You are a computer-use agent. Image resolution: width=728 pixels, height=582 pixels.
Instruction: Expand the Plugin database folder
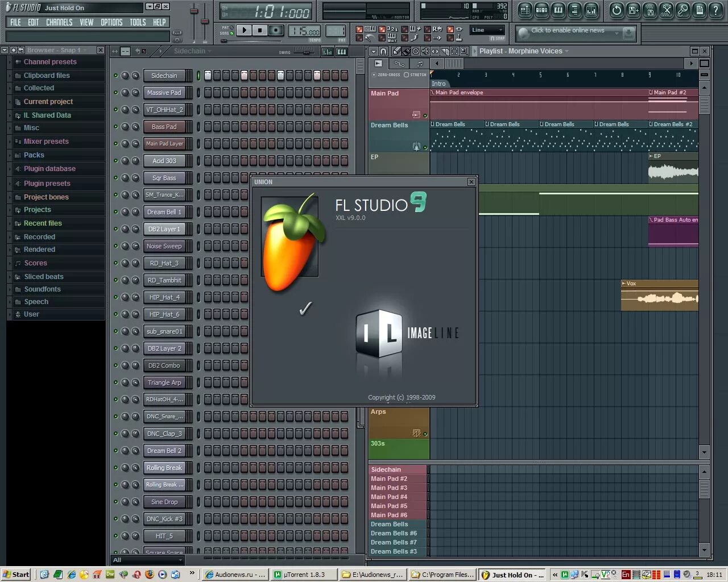(56, 169)
